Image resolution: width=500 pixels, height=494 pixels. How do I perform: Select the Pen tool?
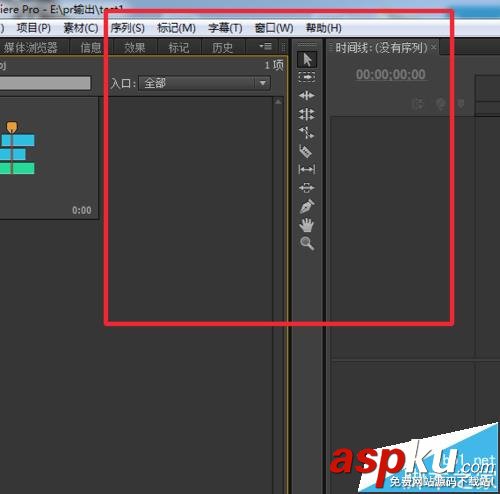point(307,206)
